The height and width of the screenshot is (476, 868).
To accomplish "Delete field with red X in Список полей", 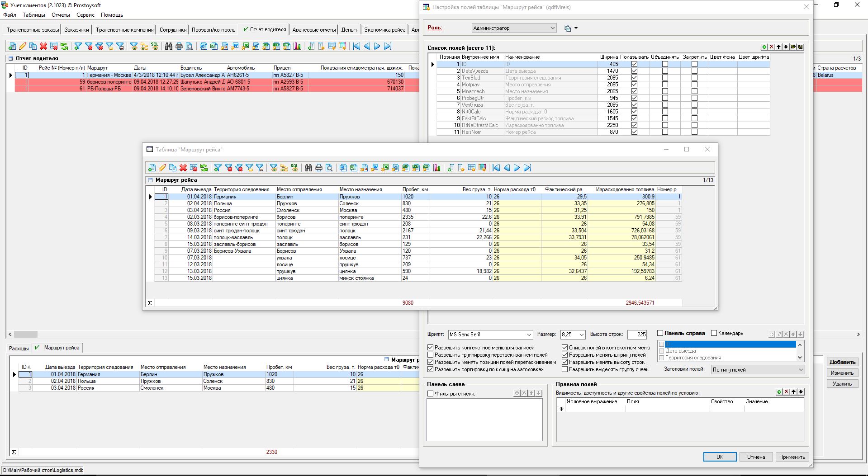I will pos(772,47).
